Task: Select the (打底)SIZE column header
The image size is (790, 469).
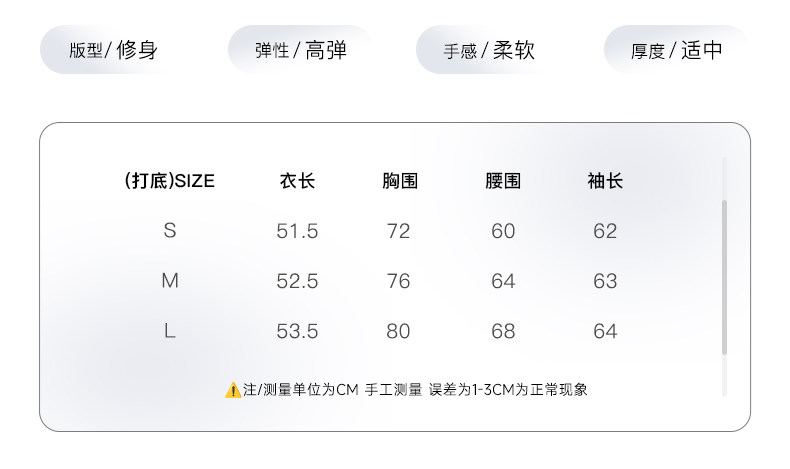Action: coord(170,181)
